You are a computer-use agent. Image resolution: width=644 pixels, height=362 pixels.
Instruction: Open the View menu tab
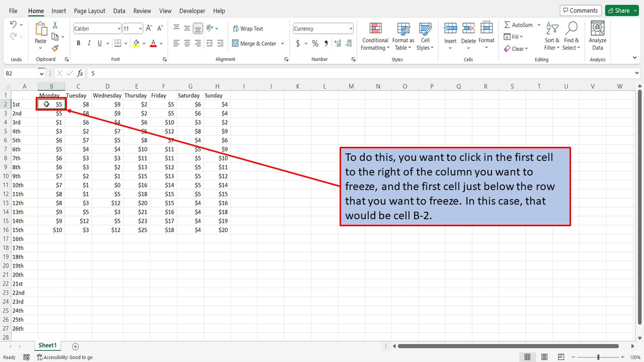pyautogui.click(x=165, y=11)
